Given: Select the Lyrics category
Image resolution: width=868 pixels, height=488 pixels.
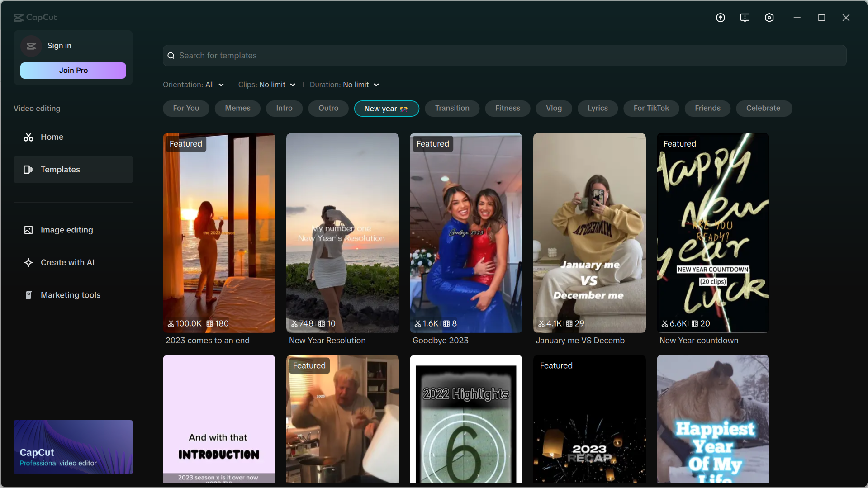Looking at the screenshot, I should 598,109.
